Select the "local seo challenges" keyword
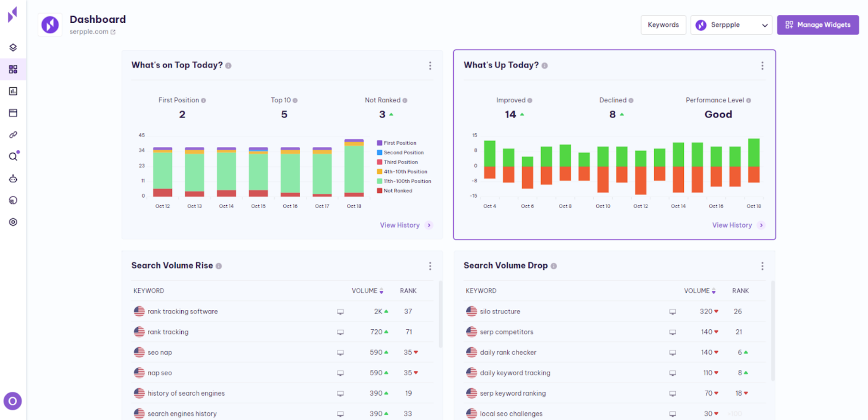868x420 pixels. tap(511, 414)
